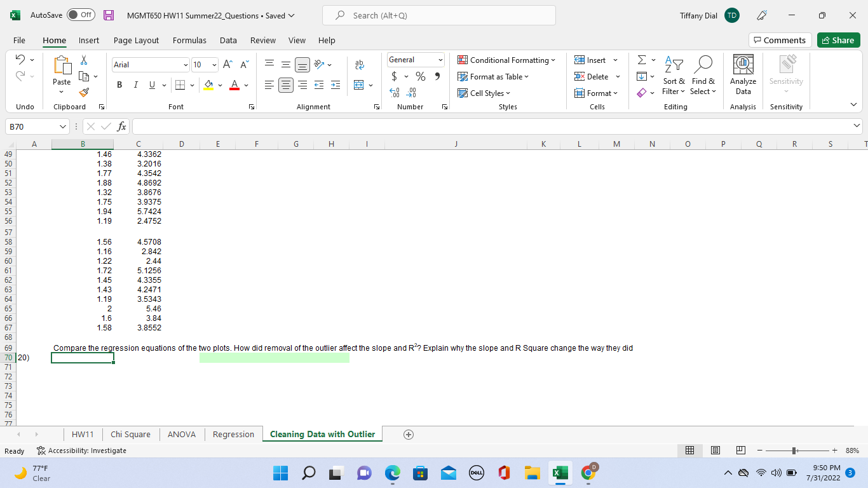Switch to the Insert ribbon tab
Screen dimensions: 868x488
click(89, 40)
